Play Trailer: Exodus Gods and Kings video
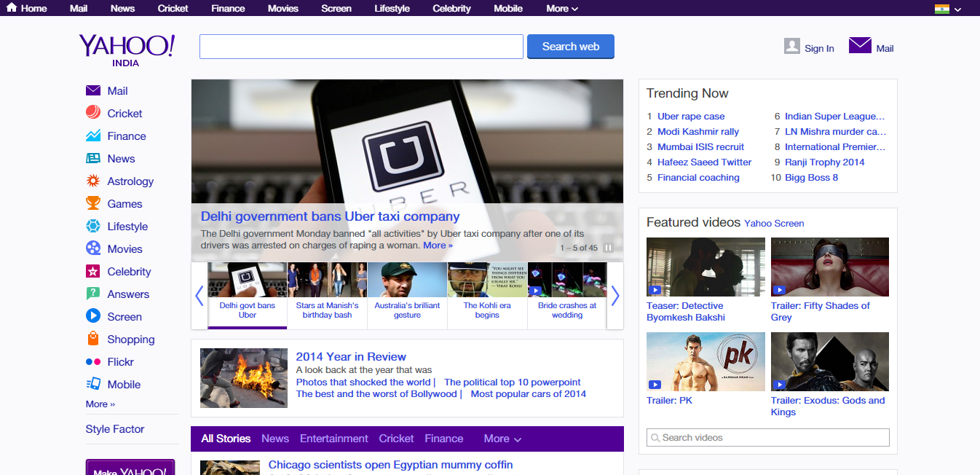 (x=830, y=361)
